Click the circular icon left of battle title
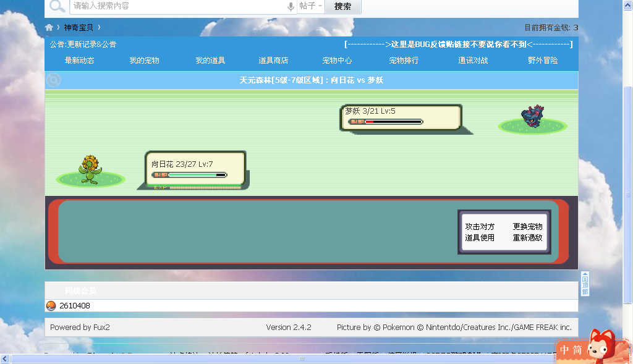 click(54, 80)
